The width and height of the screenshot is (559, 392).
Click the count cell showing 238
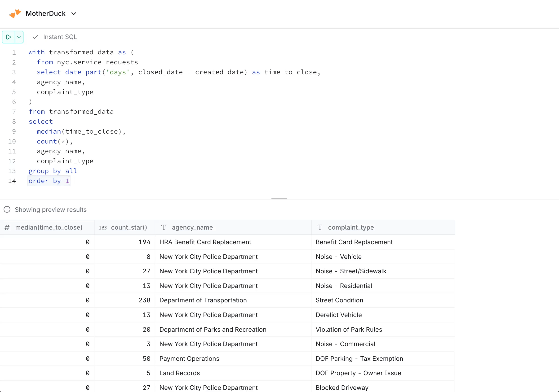coord(144,300)
